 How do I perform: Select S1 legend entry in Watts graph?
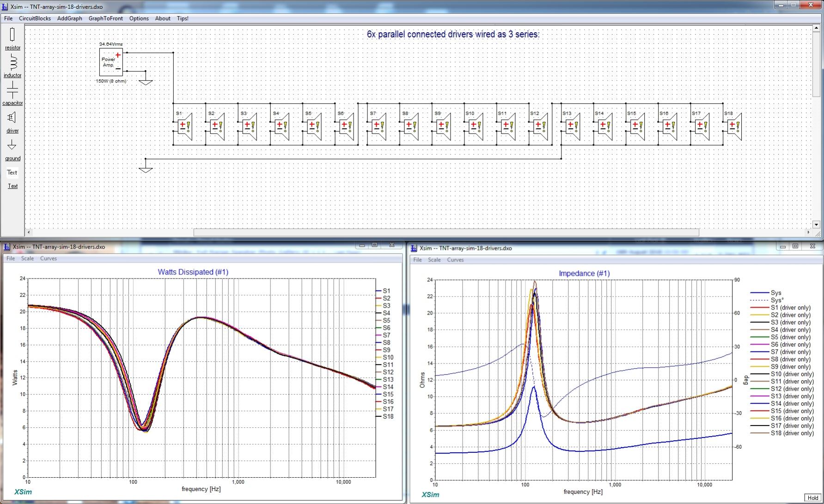(x=383, y=291)
